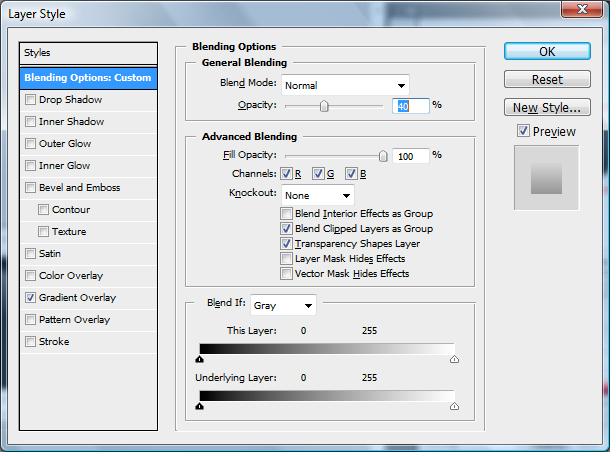This screenshot has height=456, width=616.
Task: Open Bevel and Emboss settings label
Action: 80,188
